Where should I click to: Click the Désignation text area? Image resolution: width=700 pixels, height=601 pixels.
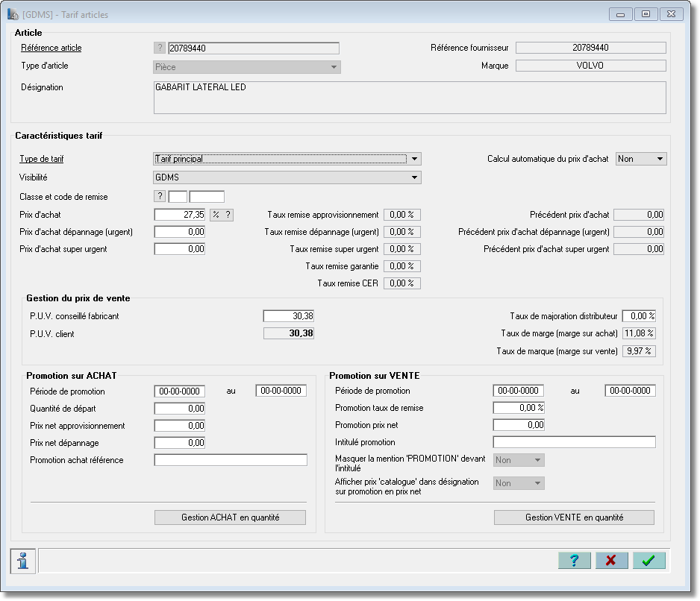tap(410, 97)
